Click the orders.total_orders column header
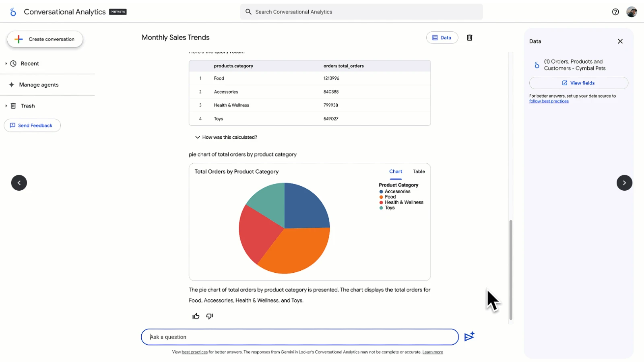The width and height of the screenshot is (644, 362). click(x=343, y=66)
